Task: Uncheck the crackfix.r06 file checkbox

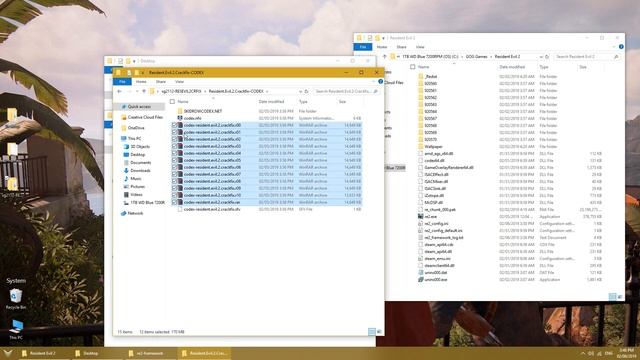Action: click(x=174, y=167)
